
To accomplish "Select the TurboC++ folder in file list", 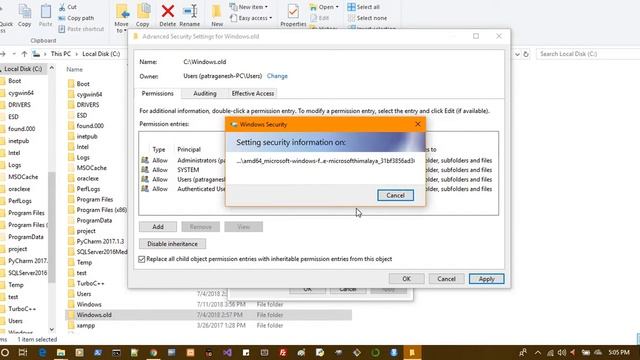I will click(x=90, y=283).
